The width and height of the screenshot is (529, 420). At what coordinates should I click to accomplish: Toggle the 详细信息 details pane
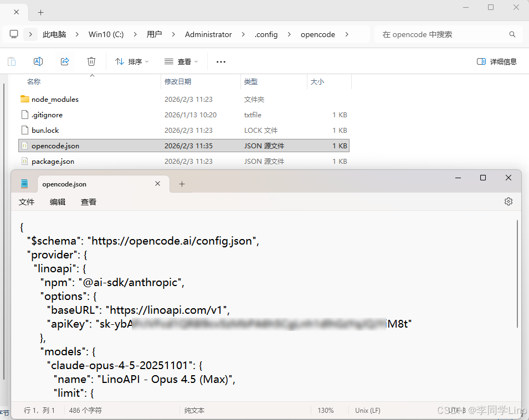(x=497, y=61)
